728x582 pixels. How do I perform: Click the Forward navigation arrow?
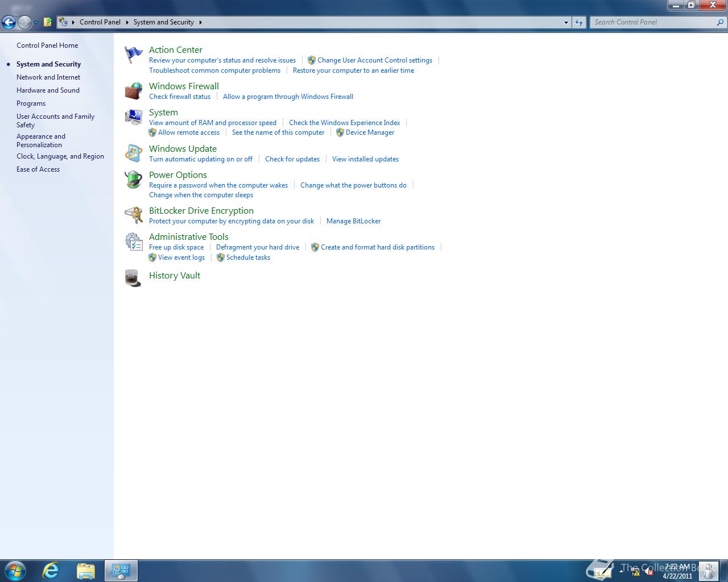tap(24, 22)
